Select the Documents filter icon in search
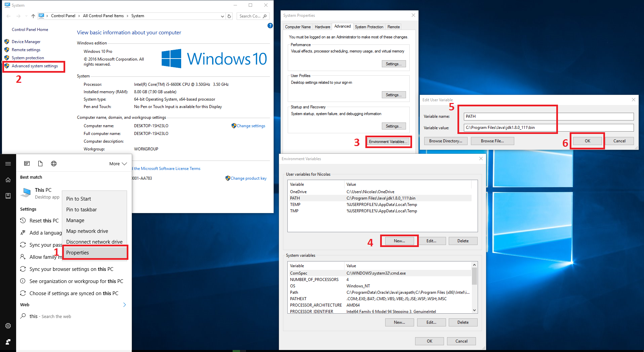 40,164
